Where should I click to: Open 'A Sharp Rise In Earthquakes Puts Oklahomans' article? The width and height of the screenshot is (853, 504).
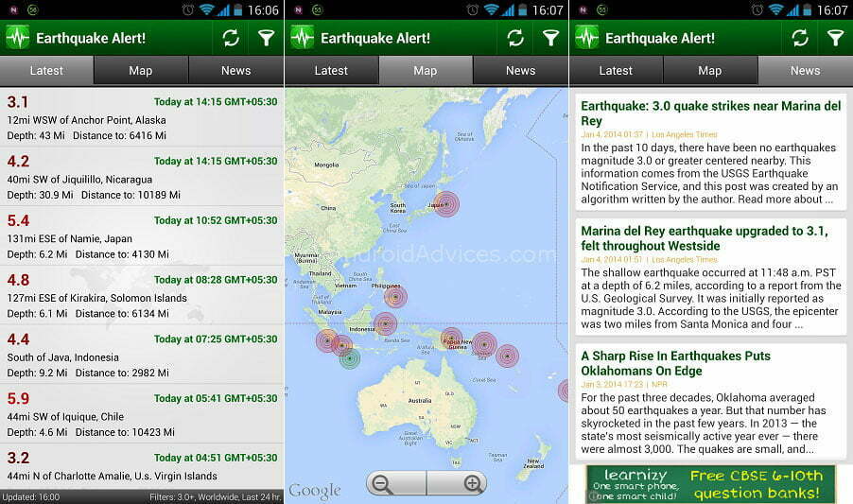[675, 363]
